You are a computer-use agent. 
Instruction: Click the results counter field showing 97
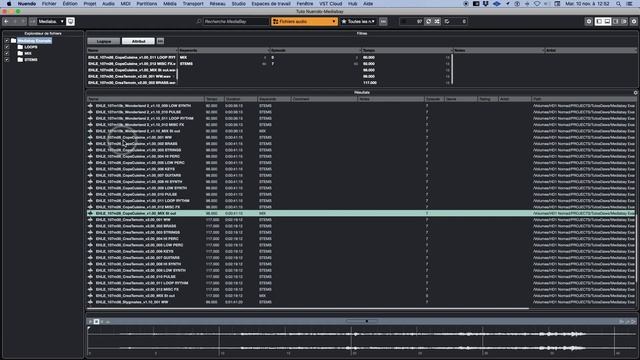coord(411,21)
